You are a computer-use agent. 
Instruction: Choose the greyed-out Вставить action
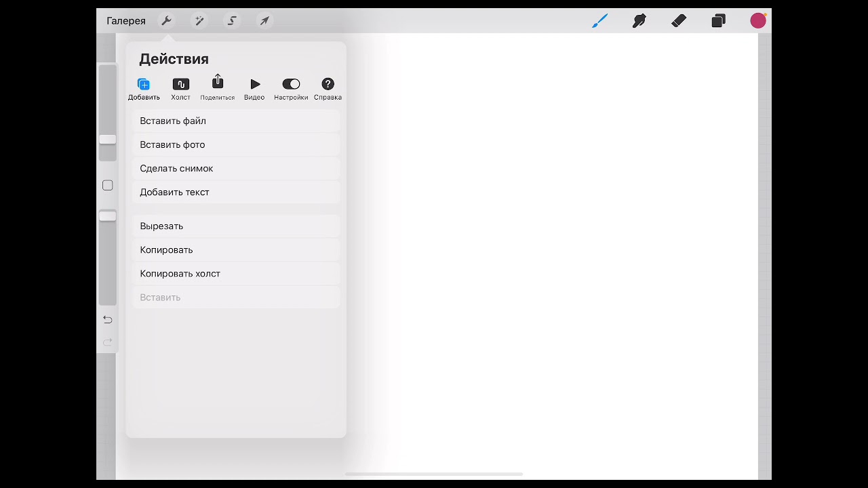click(236, 297)
